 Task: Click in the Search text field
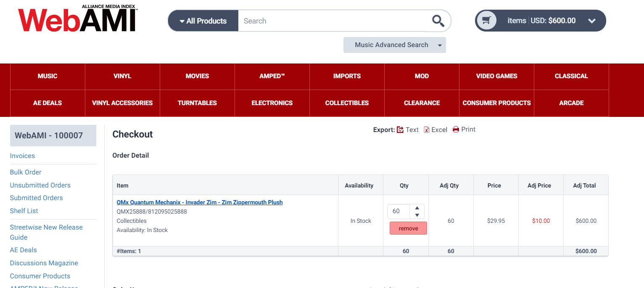click(331, 21)
